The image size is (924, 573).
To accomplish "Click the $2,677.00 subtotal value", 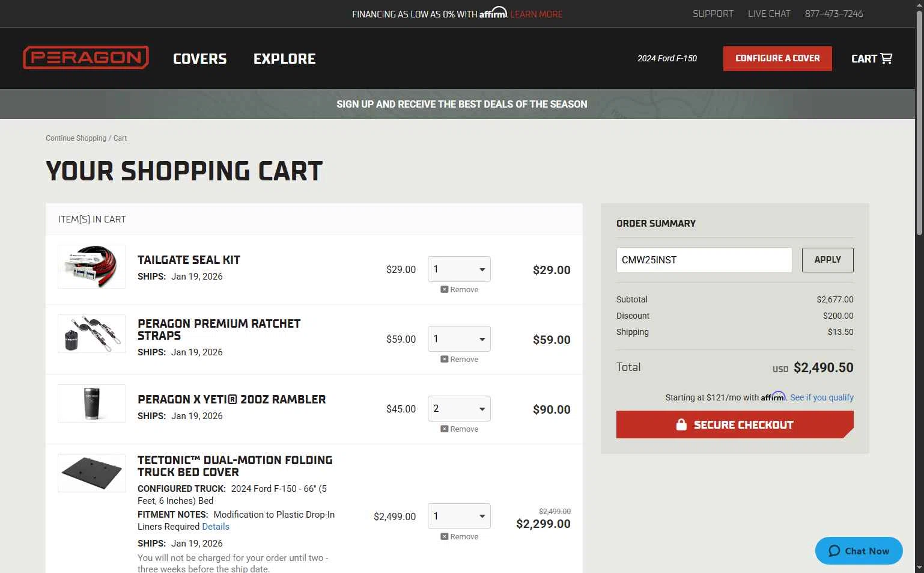I will 835,299.
